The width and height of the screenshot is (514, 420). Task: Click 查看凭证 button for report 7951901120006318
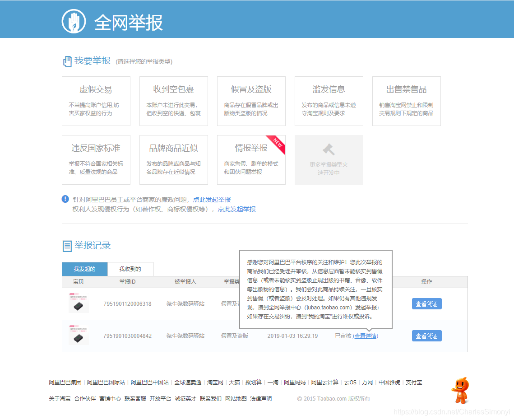point(427,304)
